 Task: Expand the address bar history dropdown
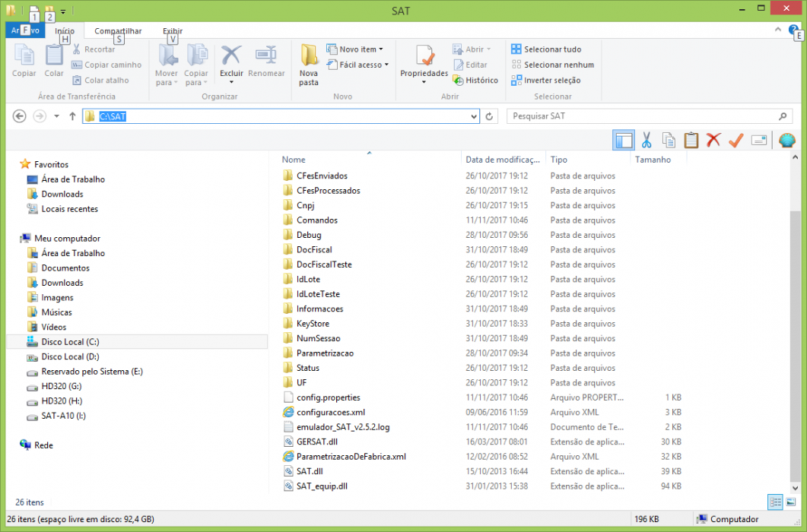[x=474, y=116]
